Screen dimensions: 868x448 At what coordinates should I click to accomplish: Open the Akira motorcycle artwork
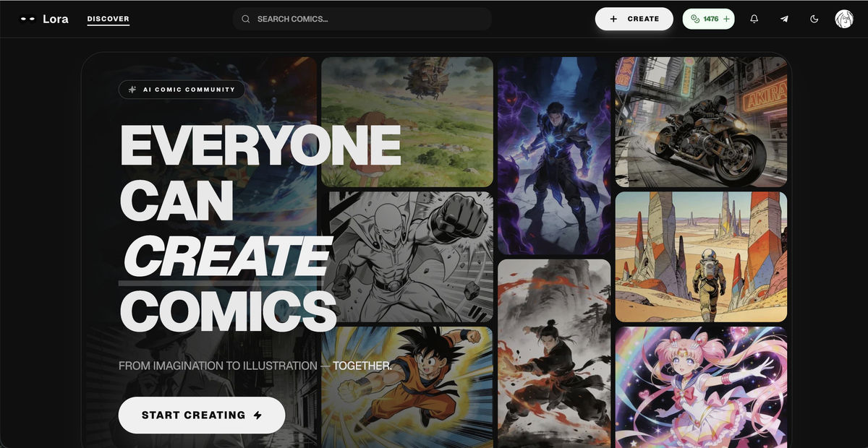(701, 122)
